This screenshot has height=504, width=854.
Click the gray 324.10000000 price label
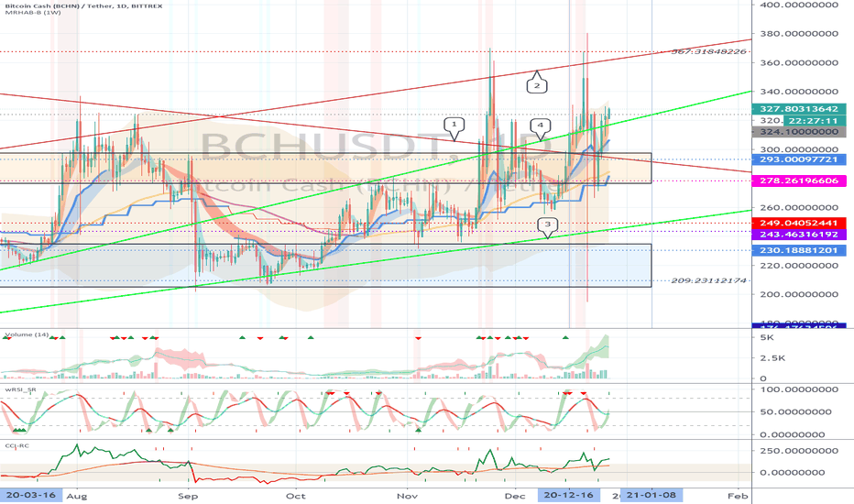[x=798, y=132]
